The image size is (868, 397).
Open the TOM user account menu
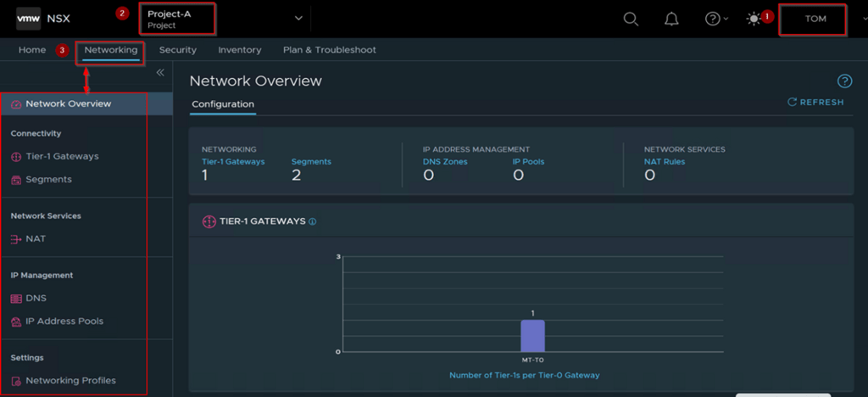pyautogui.click(x=815, y=19)
